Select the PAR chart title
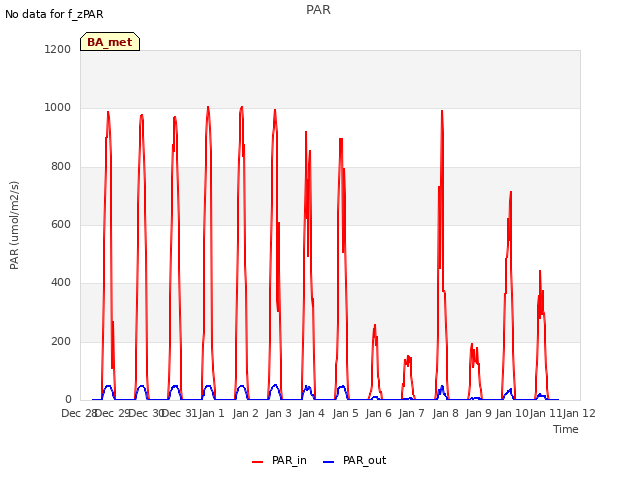Screen dimensions: 640x480 pyautogui.click(x=318, y=10)
